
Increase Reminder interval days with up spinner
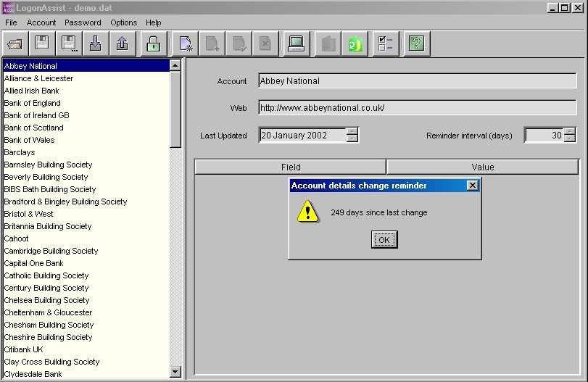coord(570,132)
